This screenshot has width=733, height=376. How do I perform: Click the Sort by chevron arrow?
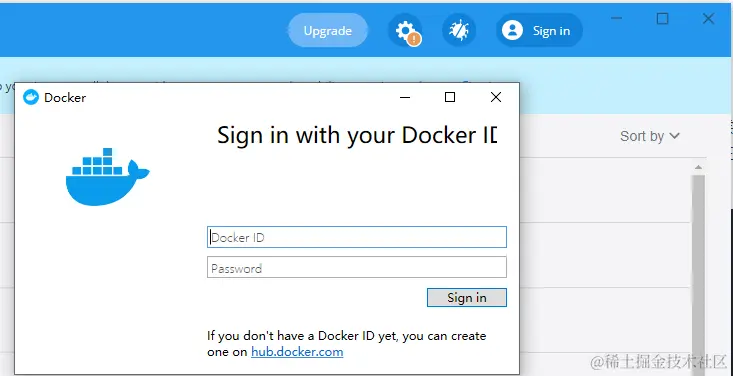point(674,136)
